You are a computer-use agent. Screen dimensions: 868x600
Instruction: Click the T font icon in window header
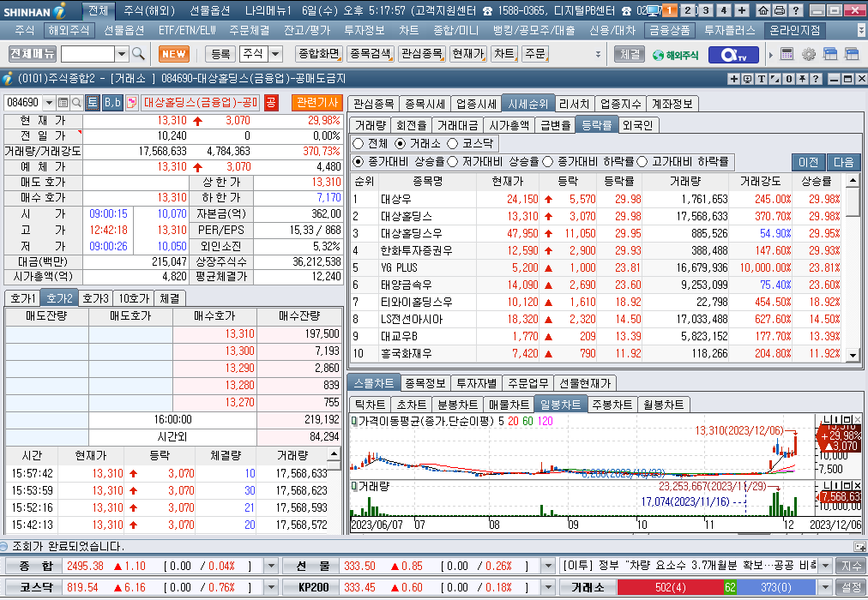coord(762,79)
